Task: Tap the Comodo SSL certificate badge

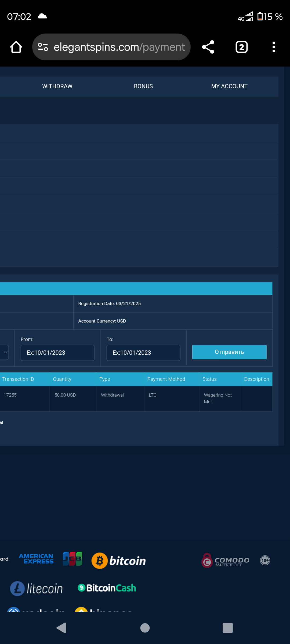Action: (x=226, y=560)
